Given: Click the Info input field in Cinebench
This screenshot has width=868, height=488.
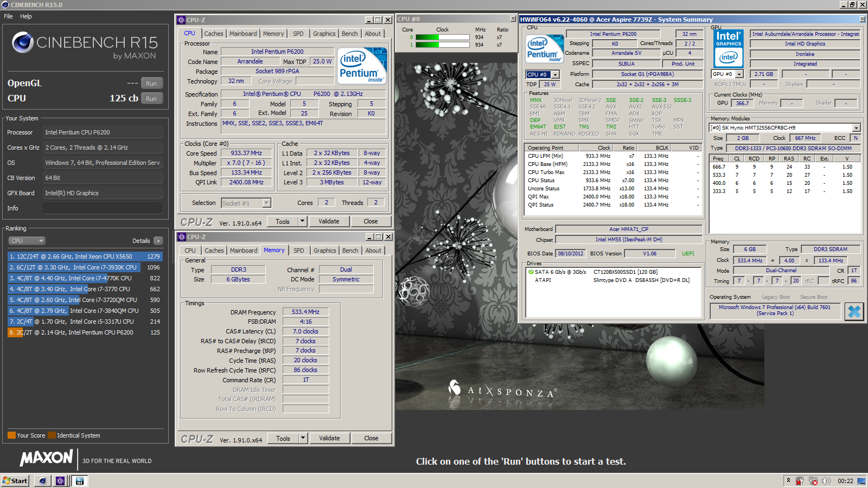Looking at the screenshot, I should pos(103,208).
